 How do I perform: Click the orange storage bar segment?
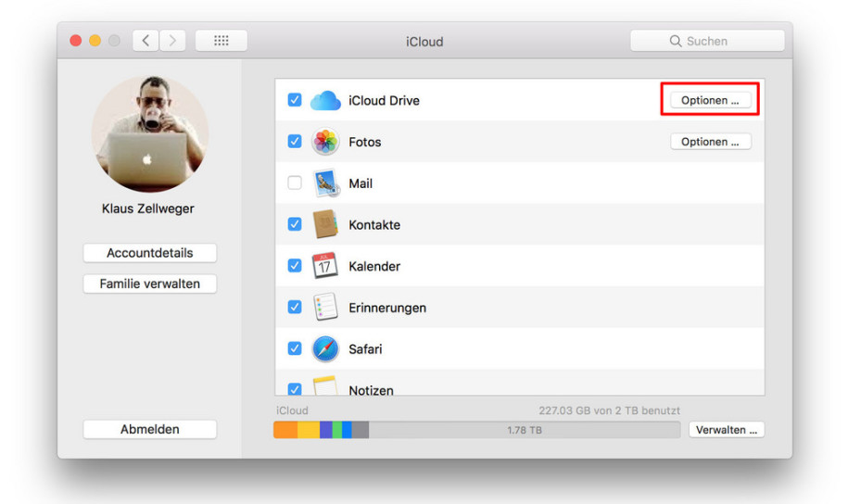pyautogui.click(x=285, y=430)
